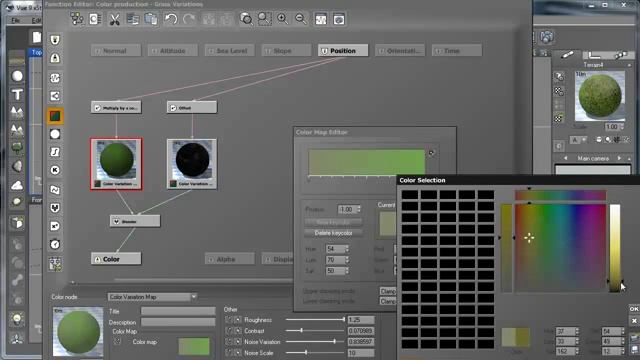Click the Redo arrow icon
Image resolution: width=640 pixels, height=360 pixels.
[189, 19]
